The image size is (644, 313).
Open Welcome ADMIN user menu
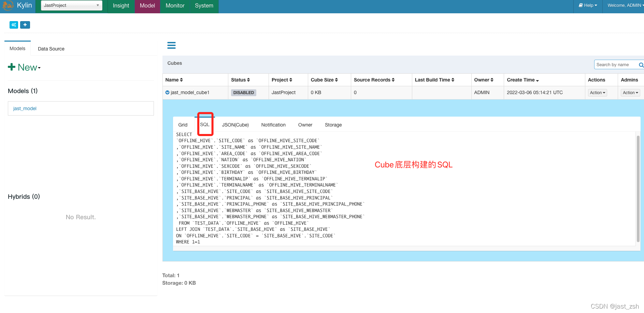[625, 5]
